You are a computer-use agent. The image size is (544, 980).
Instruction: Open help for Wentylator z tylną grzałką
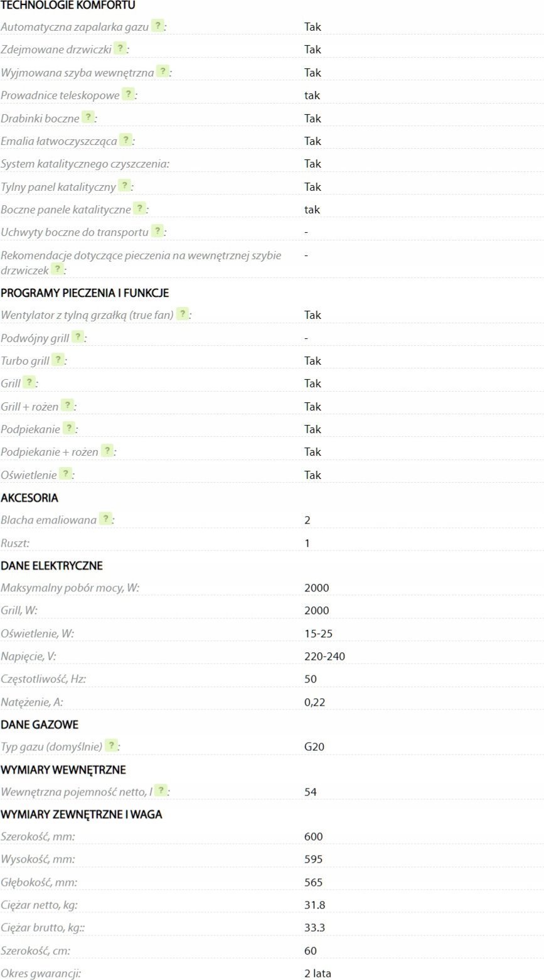(x=182, y=314)
